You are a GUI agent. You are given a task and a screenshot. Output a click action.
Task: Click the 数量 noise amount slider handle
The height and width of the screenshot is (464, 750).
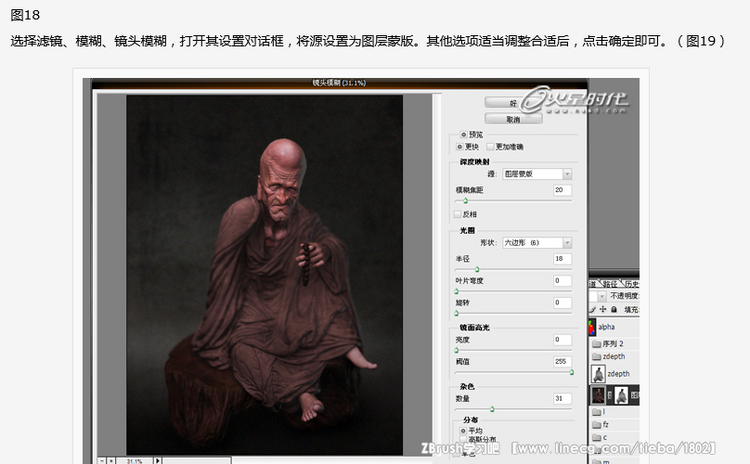tap(492, 409)
